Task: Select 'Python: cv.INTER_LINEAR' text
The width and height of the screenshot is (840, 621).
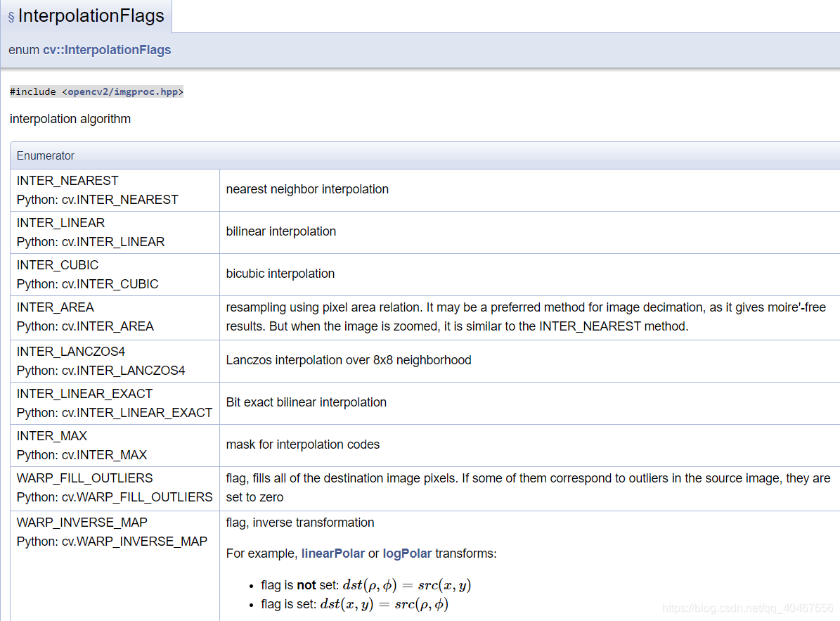Action: coord(91,242)
